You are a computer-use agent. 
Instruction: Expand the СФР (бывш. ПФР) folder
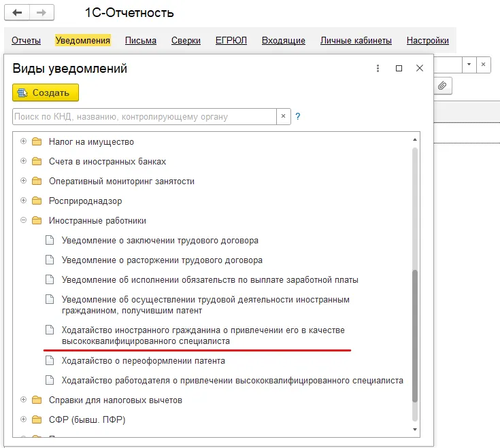(x=23, y=419)
